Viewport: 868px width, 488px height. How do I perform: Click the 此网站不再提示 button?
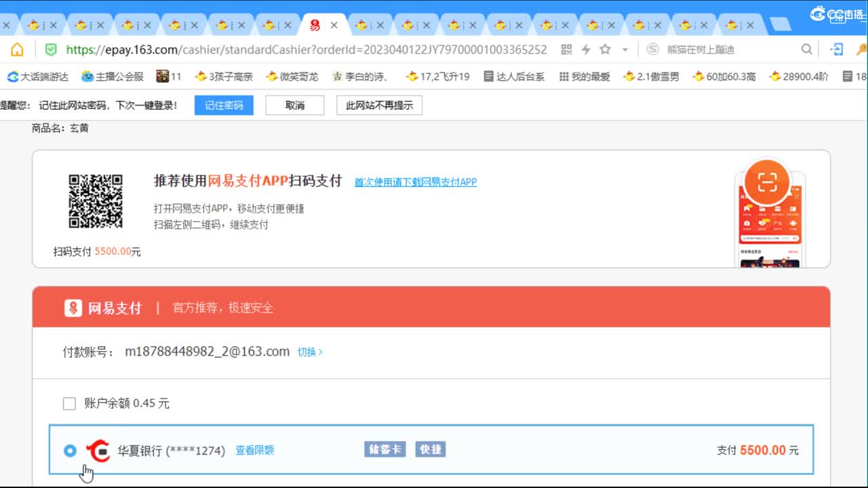click(380, 106)
